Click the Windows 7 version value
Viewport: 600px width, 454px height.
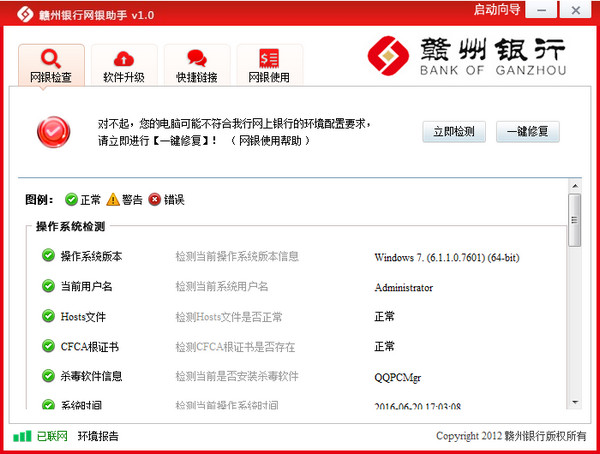pyautogui.click(x=447, y=257)
